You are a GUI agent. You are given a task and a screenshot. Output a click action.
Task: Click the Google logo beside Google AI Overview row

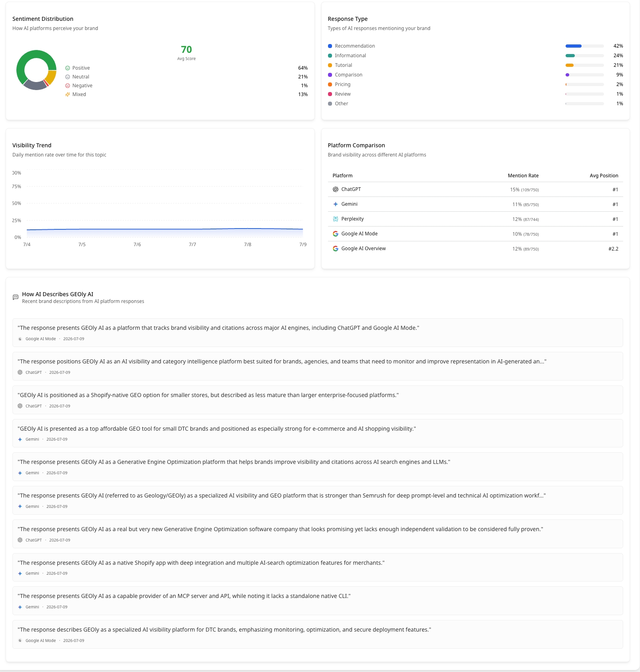coord(336,249)
